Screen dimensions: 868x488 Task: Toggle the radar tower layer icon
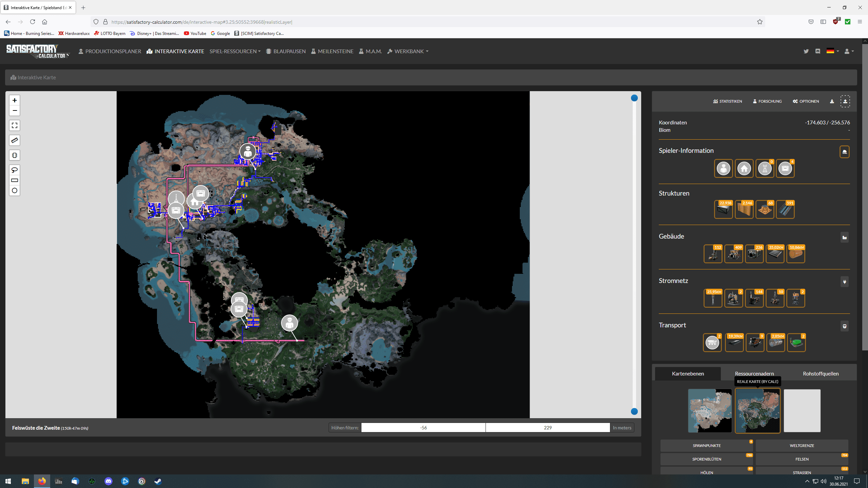tap(765, 168)
